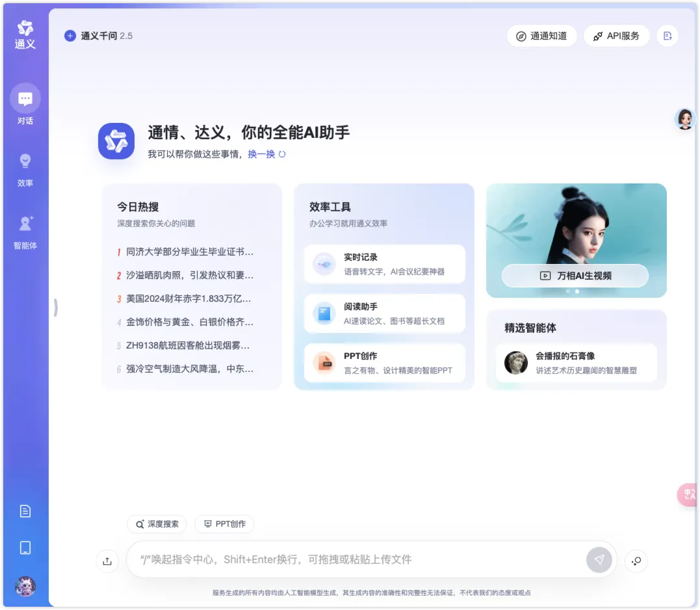
Task: Focus the message input field
Action: tap(357, 559)
